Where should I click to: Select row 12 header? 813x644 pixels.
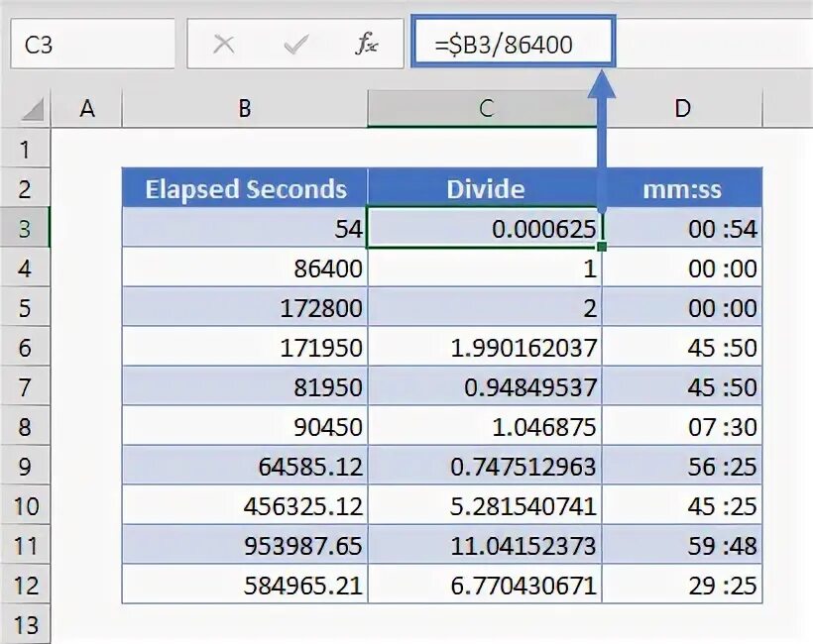(x=25, y=585)
